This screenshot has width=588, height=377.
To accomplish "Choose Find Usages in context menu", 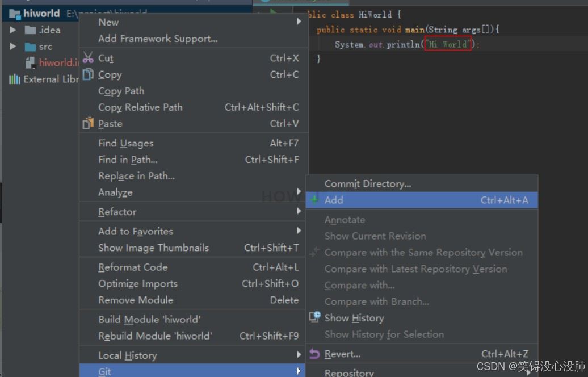I will click(x=125, y=143).
